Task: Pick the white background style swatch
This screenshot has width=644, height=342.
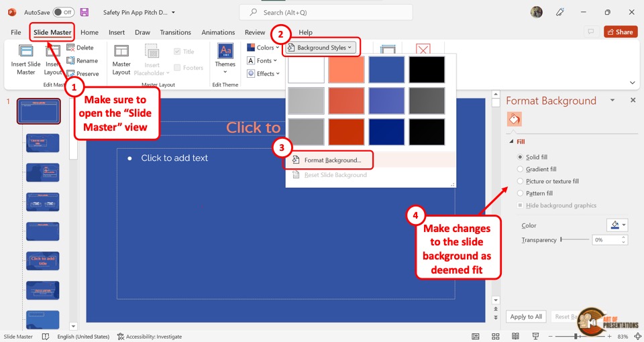Action: point(306,69)
